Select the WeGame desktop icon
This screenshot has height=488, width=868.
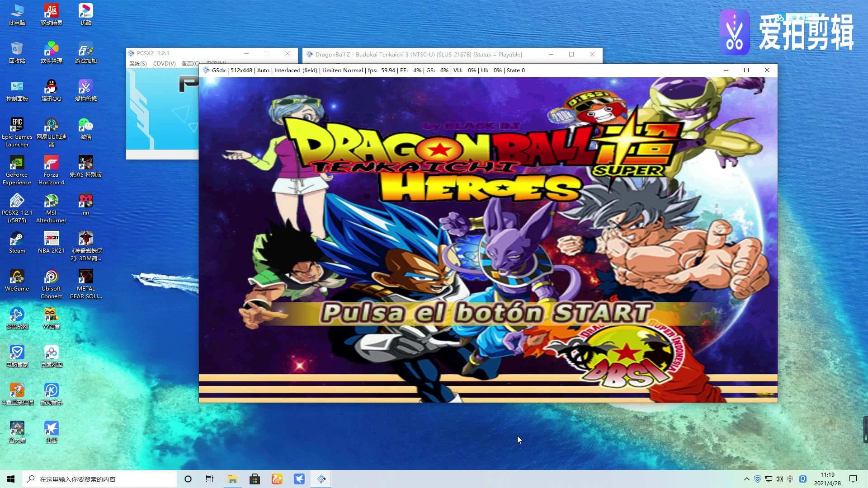click(x=17, y=280)
